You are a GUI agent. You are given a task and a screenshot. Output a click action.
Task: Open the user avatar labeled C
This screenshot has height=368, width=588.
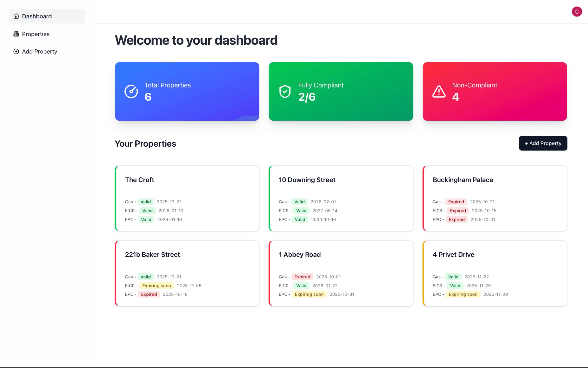(577, 12)
